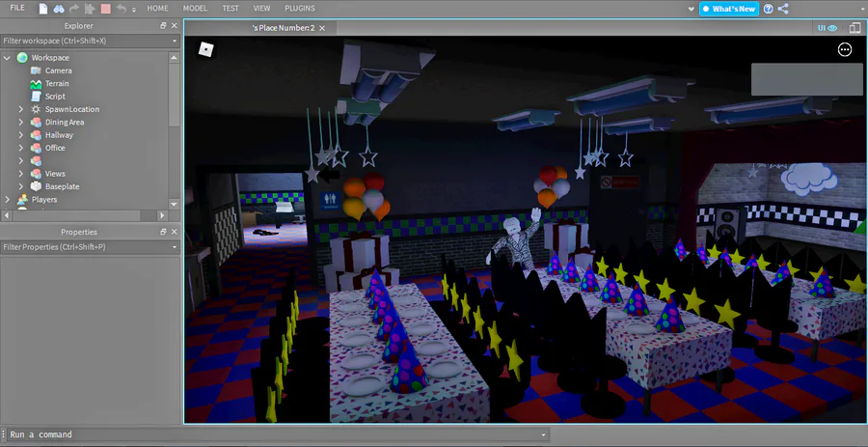
Task: Select Players in Explorer
Action: (x=43, y=200)
